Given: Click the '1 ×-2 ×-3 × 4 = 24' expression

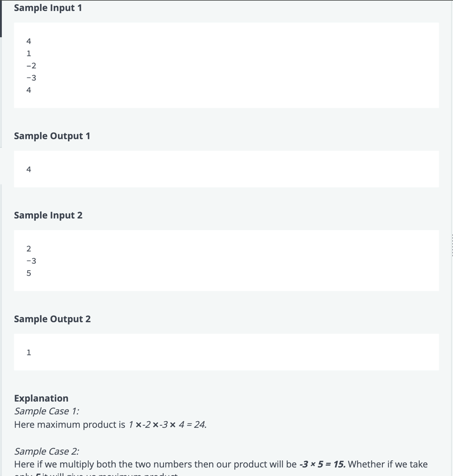Looking at the screenshot, I should pos(167,425).
